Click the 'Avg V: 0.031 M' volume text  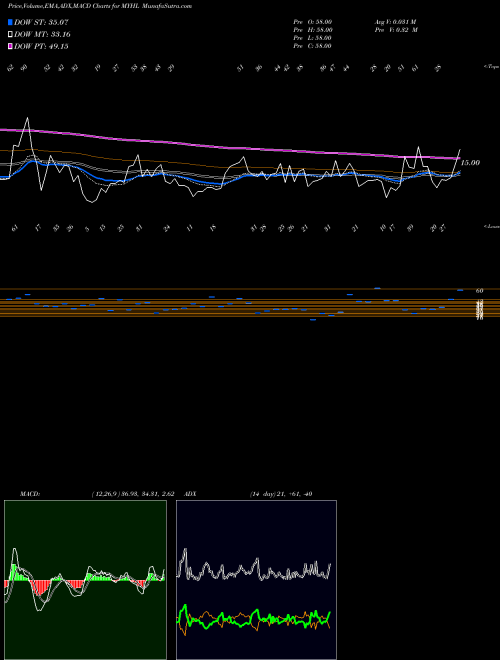click(395, 22)
